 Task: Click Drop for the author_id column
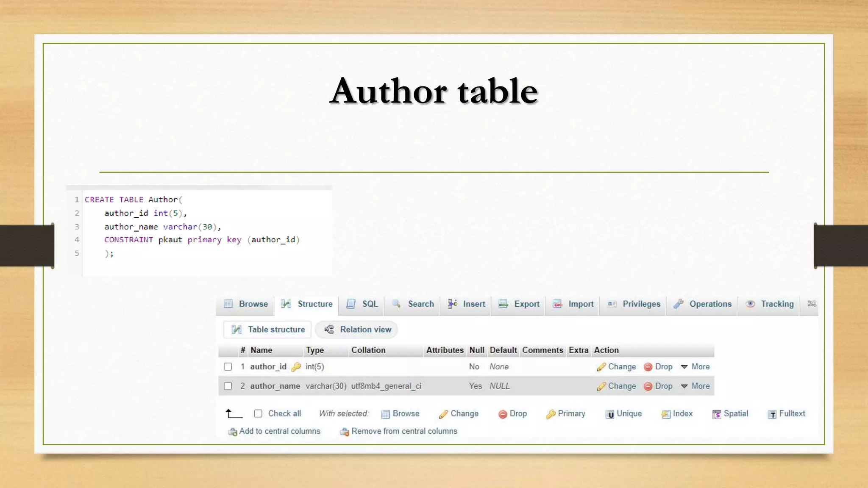658,367
